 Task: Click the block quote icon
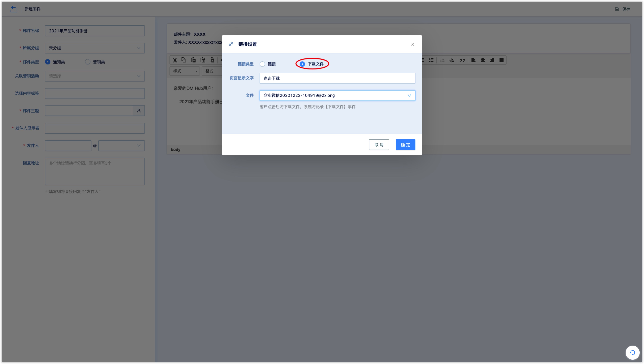click(462, 60)
